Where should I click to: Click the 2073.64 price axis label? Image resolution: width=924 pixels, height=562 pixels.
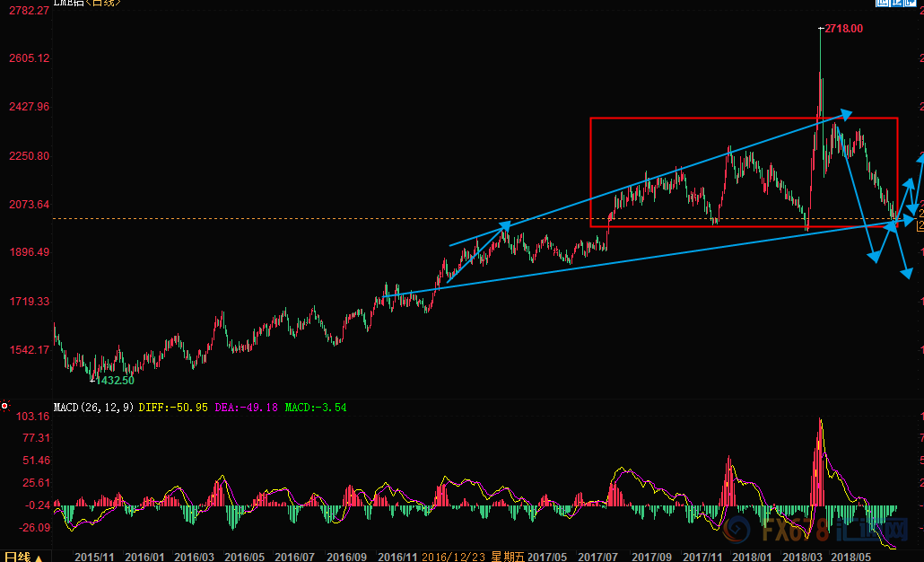30,205
